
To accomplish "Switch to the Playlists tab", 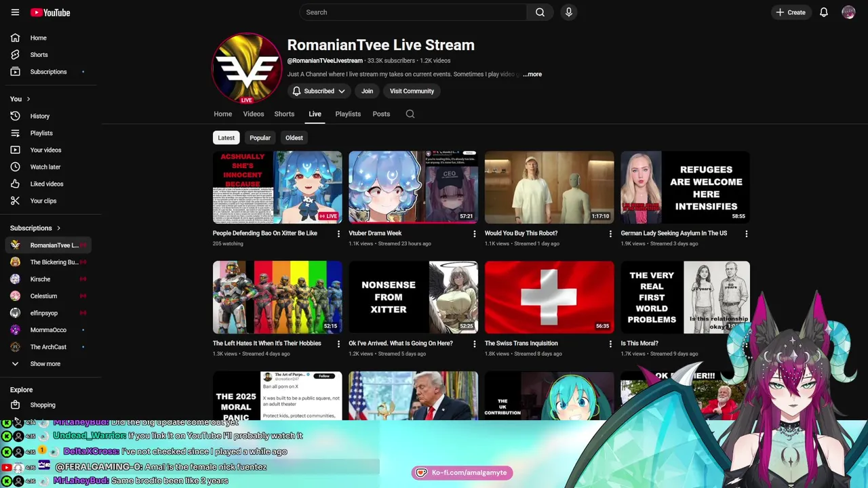I will [348, 114].
